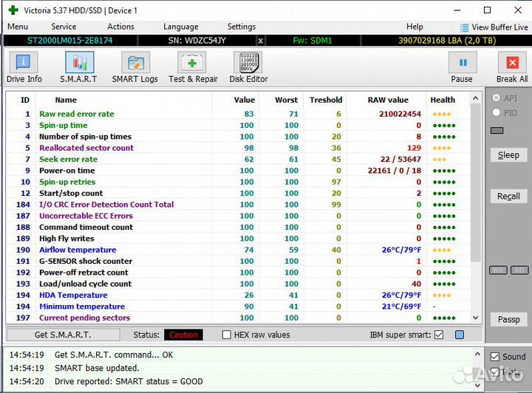Select the Reallocated sector count row
The image size is (532, 393).
[86, 148]
